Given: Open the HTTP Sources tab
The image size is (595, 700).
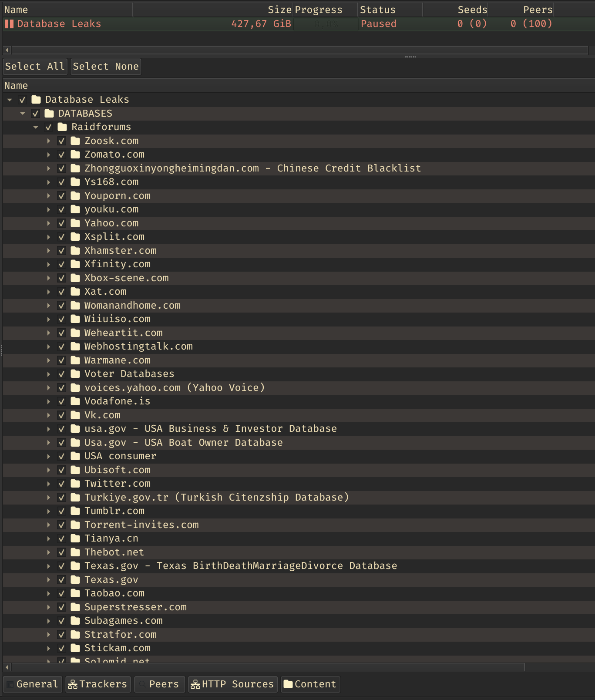Looking at the screenshot, I should point(232,684).
